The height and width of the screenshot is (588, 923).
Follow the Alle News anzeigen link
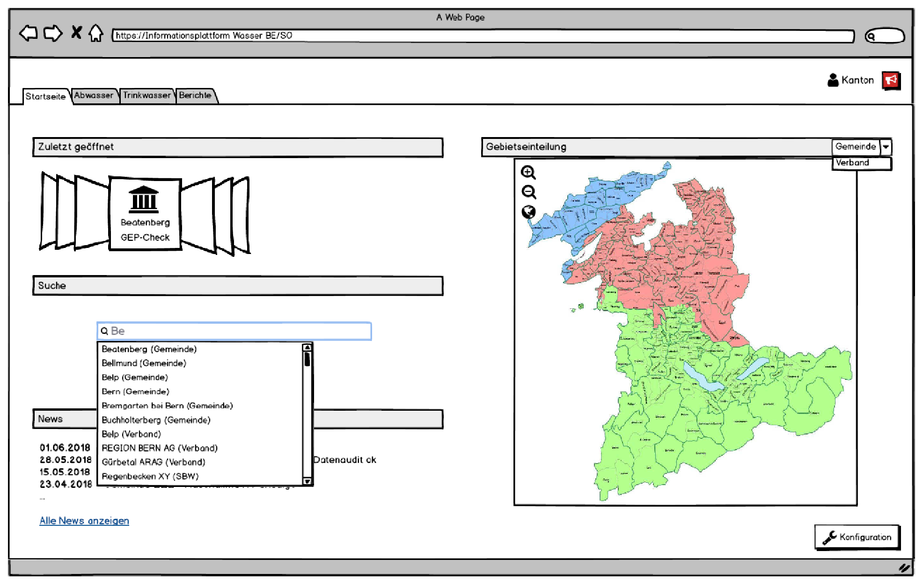(x=84, y=521)
